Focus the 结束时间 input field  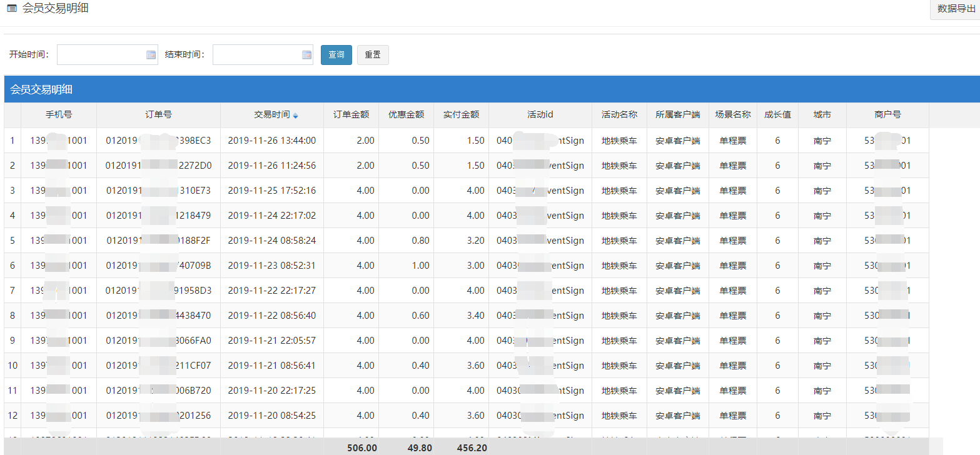[x=263, y=55]
